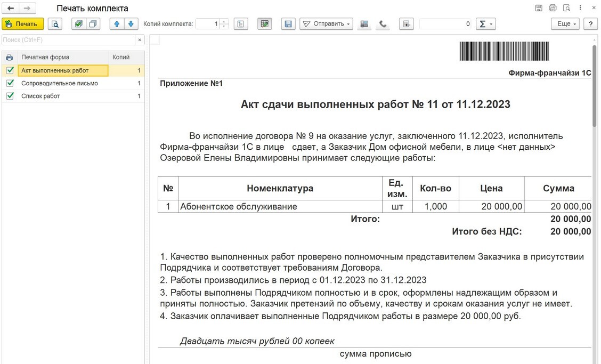Open print preview with magnifier icon
Image resolution: width=601 pixels, height=364 pixels.
point(55,24)
